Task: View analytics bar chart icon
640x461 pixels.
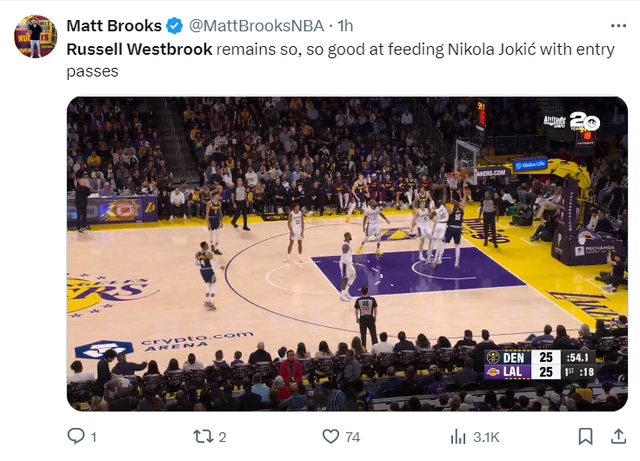Action: 458,437
